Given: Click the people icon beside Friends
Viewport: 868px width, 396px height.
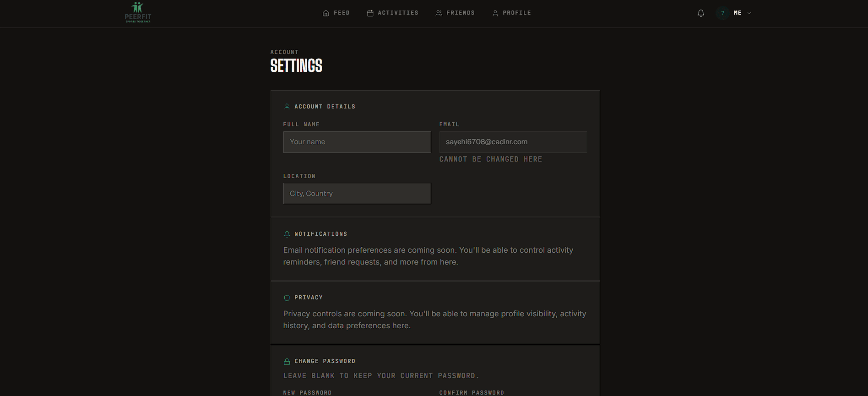Looking at the screenshot, I should (439, 13).
